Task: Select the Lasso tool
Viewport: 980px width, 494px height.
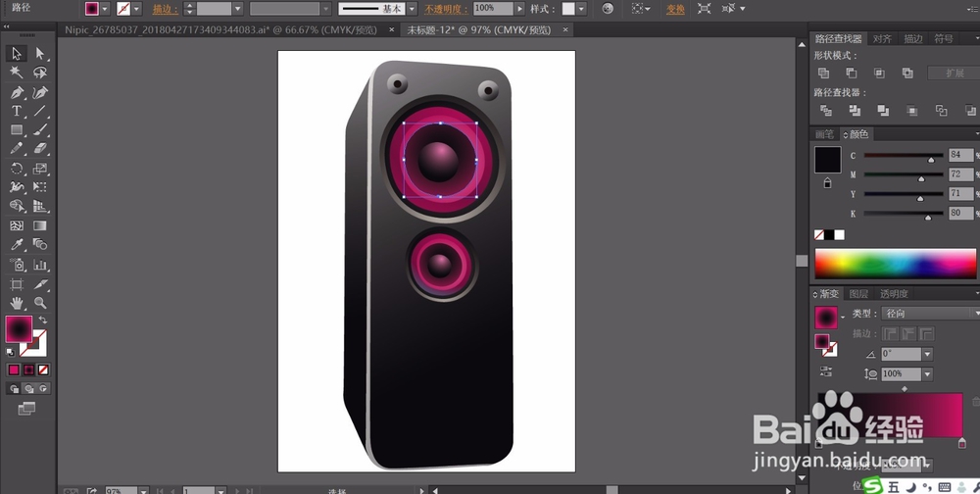Action: pyautogui.click(x=40, y=73)
